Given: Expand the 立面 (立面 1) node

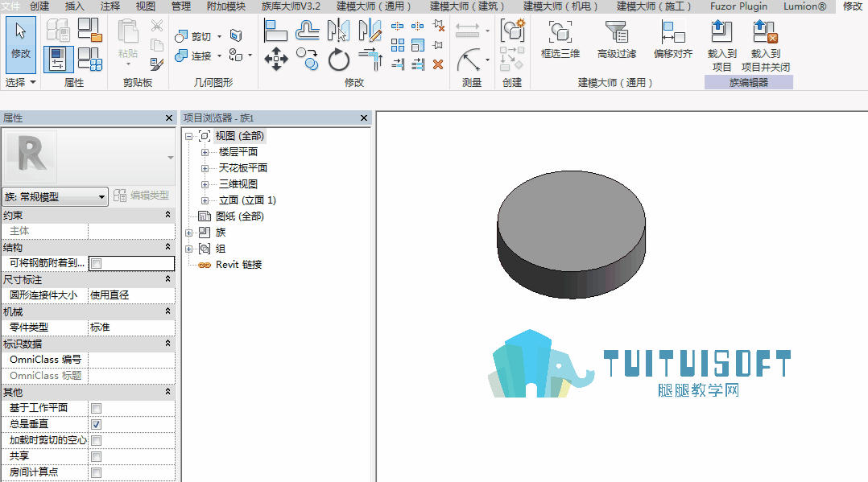Looking at the screenshot, I should tap(205, 200).
